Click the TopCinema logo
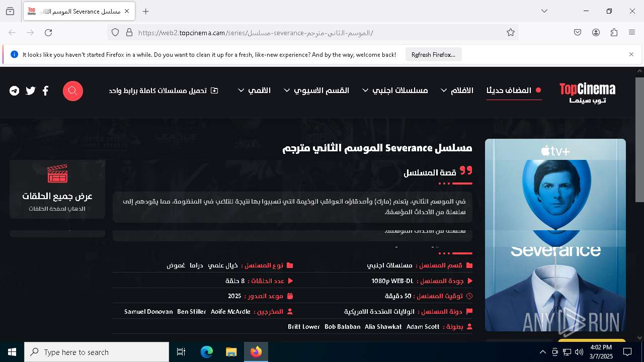Image resolution: width=644 pixels, height=362 pixels. point(587,93)
